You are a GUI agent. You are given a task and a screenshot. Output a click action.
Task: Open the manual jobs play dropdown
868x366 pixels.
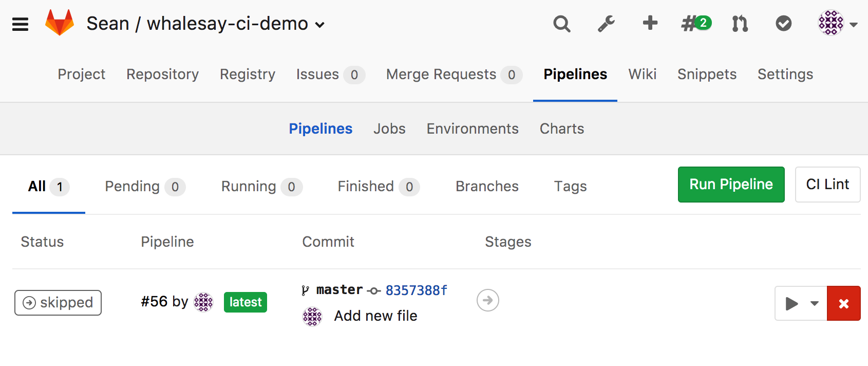coord(801,303)
